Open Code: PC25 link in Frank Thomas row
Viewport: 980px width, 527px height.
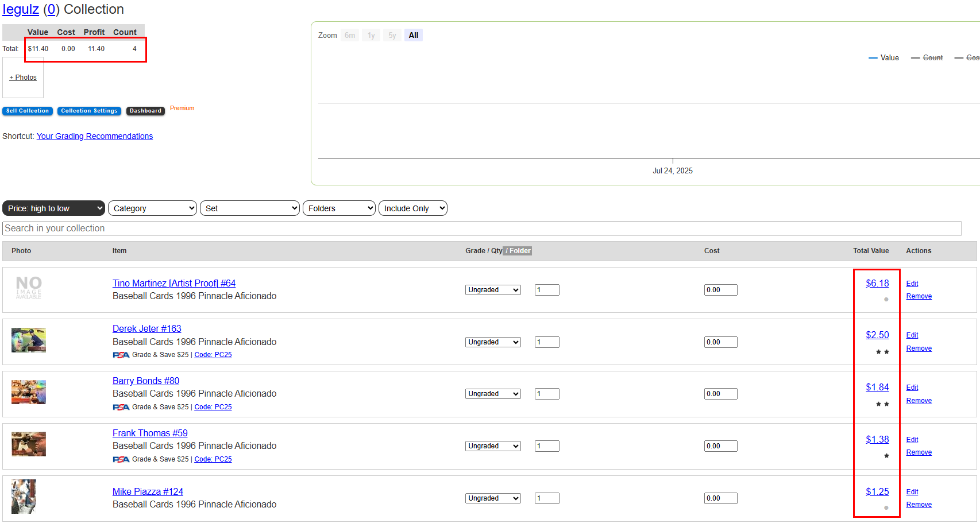(x=213, y=459)
